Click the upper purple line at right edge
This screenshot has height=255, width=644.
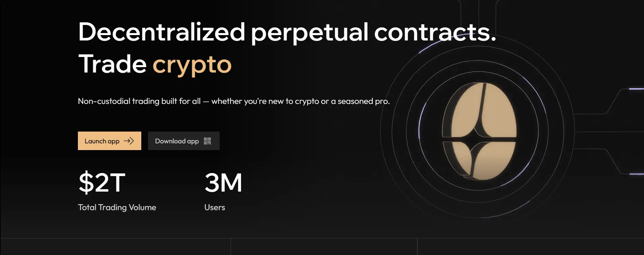point(636,89)
